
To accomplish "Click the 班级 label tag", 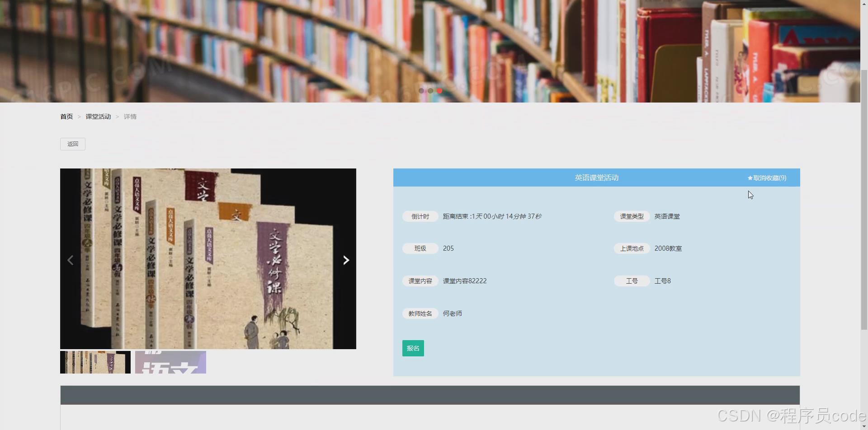I will 420,248.
